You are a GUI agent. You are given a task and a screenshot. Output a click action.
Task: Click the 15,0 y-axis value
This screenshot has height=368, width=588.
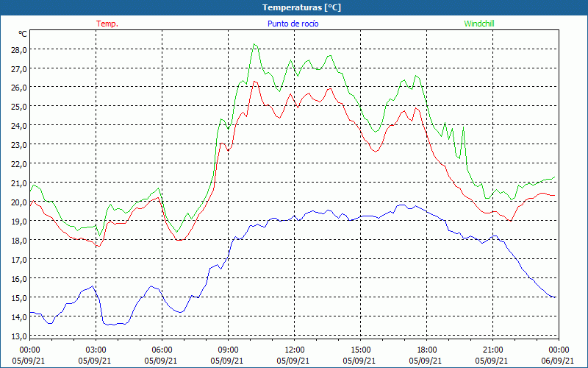point(19,298)
